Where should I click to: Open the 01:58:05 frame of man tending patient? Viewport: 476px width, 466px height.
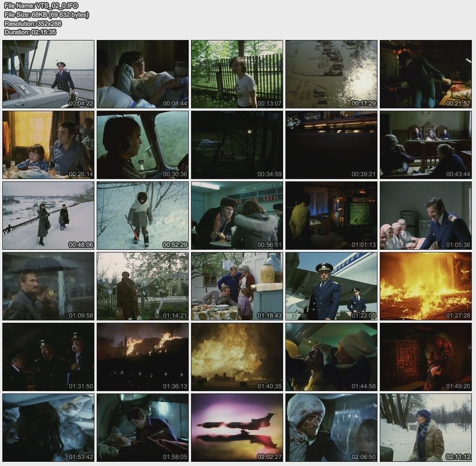point(143,428)
